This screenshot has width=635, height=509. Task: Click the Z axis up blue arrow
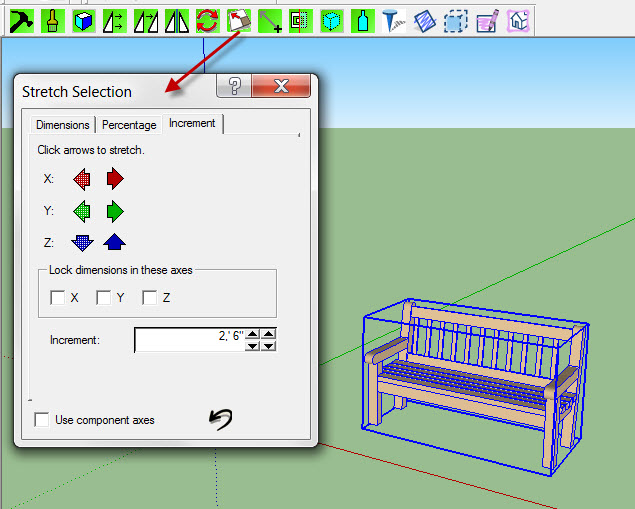pos(115,242)
